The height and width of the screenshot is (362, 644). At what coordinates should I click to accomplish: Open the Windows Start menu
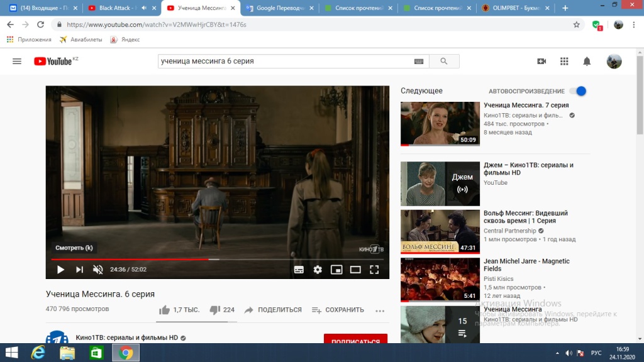coord(11,353)
